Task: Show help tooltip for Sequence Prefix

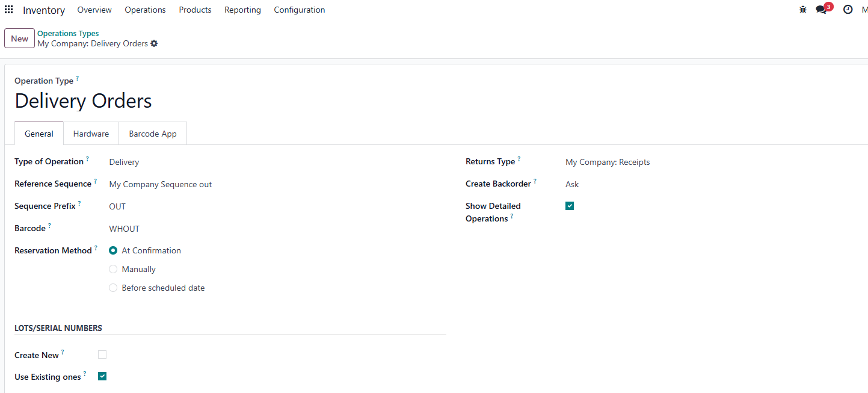Action: click(79, 203)
